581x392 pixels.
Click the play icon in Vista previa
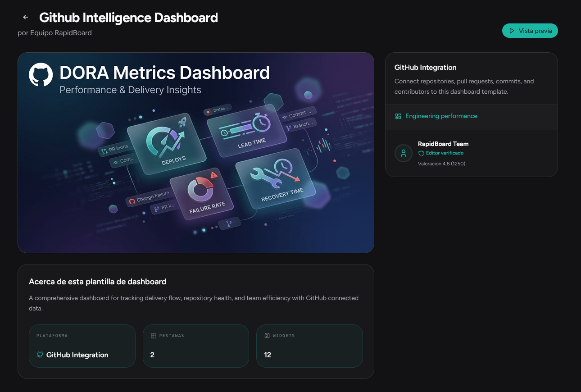click(x=512, y=31)
